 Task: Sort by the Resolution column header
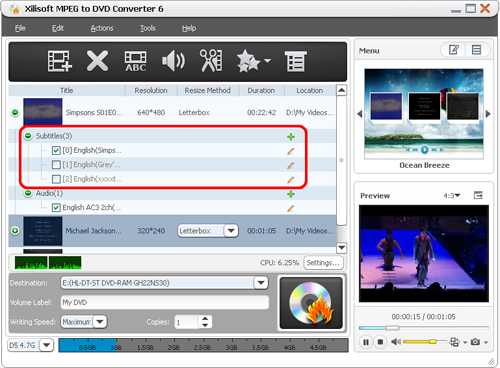pos(151,90)
